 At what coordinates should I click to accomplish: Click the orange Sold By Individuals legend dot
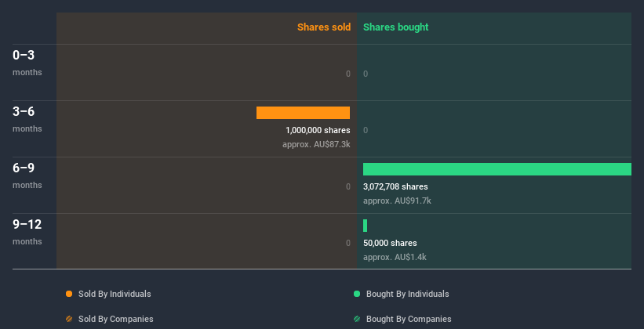click(x=69, y=294)
